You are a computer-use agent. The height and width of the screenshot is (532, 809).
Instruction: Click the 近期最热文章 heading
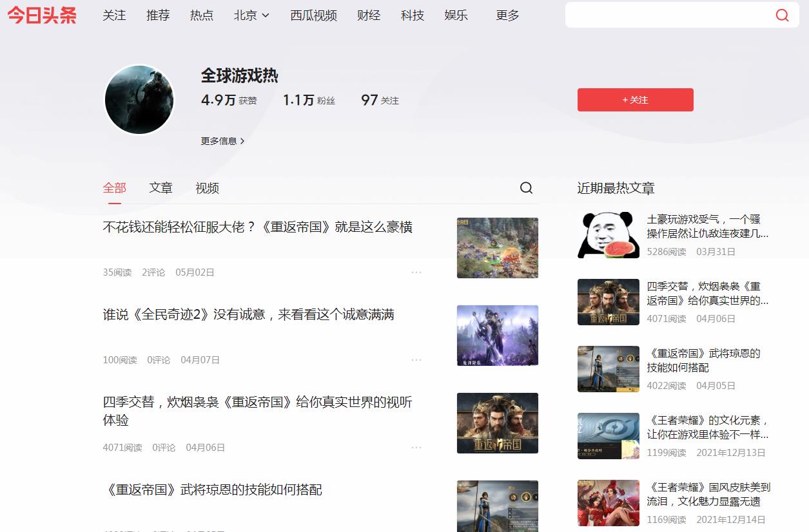coord(616,188)
